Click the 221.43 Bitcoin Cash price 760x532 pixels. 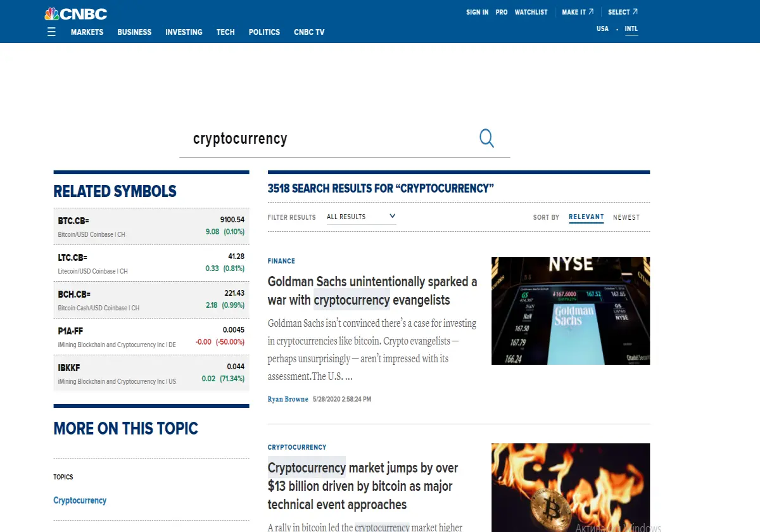(234, 293)
